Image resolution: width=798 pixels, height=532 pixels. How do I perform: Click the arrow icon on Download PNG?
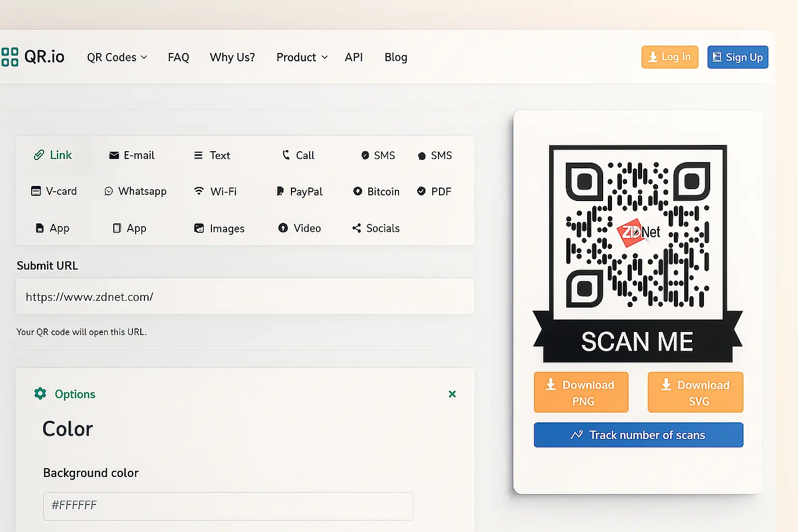pos(551,384)
